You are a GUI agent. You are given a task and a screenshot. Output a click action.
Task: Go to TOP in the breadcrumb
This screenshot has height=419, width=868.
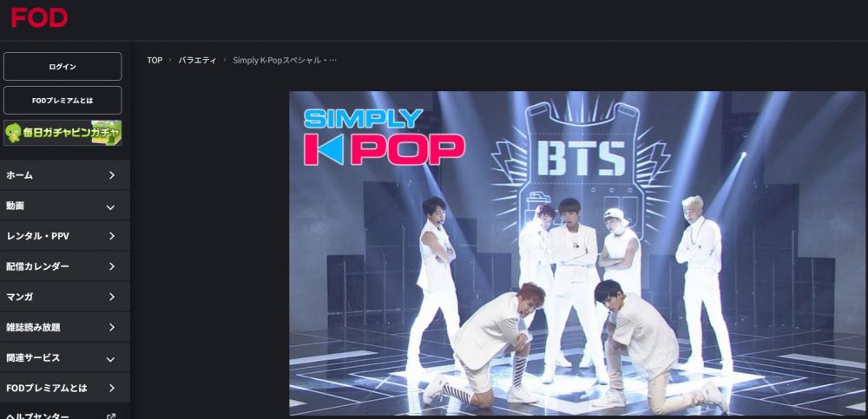[155, 61]
